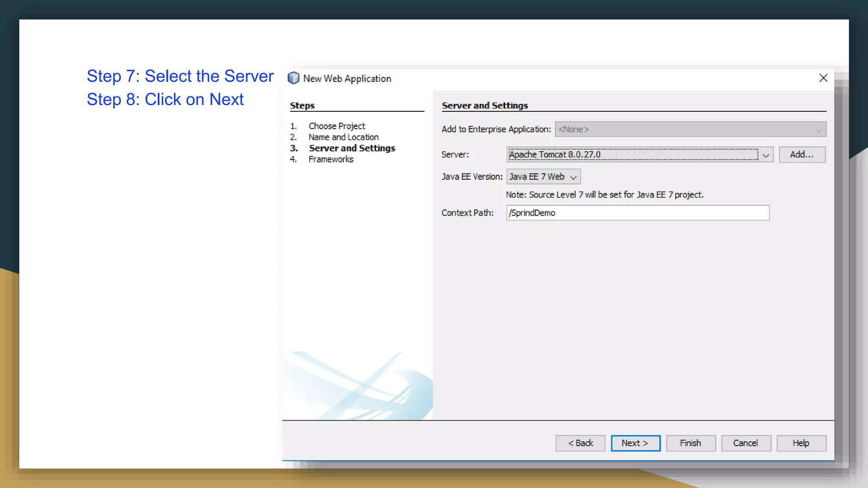868x488 pixels.
Task: Open Add to Enterprise Application dropdown
Action: click(x=818, y=130)
